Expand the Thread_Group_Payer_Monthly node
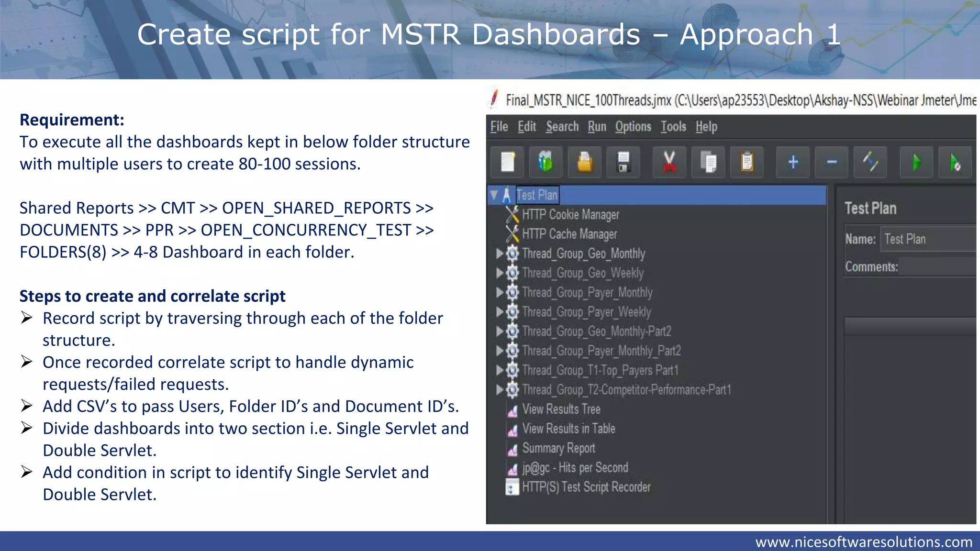Viewport: 980px width, 551px height. coord(500,292)
